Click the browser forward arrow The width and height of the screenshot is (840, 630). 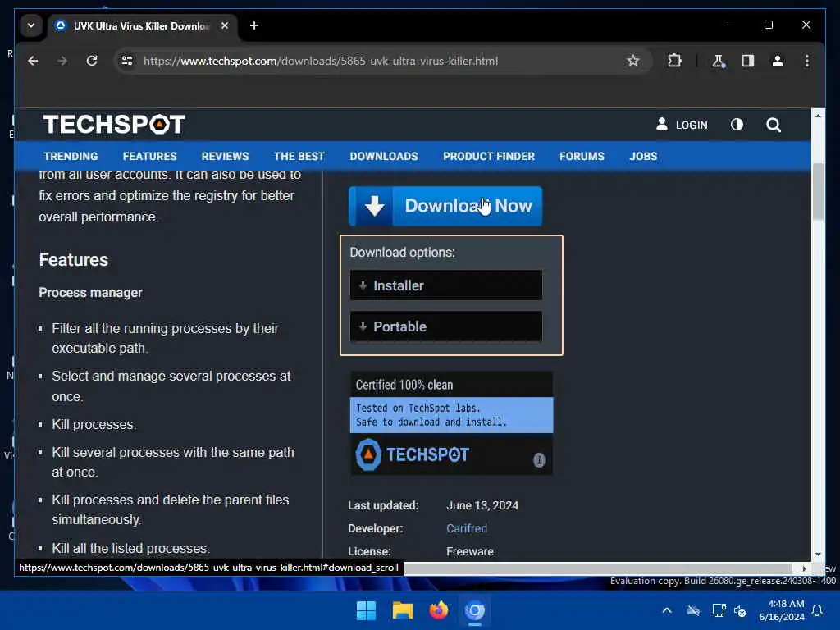pyautogui.click(x=62, y=61)
